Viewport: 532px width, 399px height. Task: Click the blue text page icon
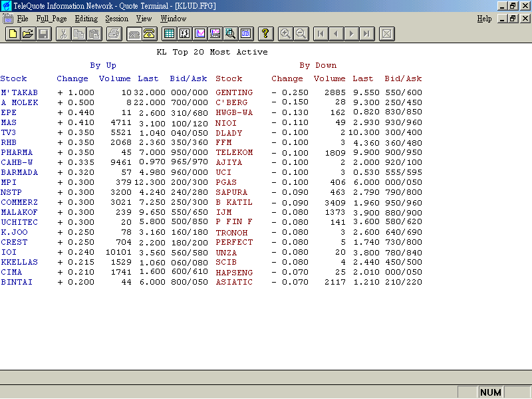point(245,34)
